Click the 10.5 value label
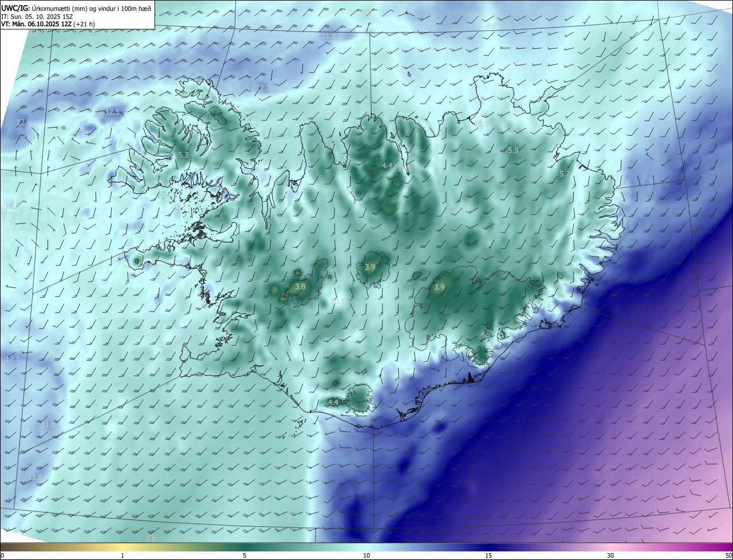 point(482,124)
